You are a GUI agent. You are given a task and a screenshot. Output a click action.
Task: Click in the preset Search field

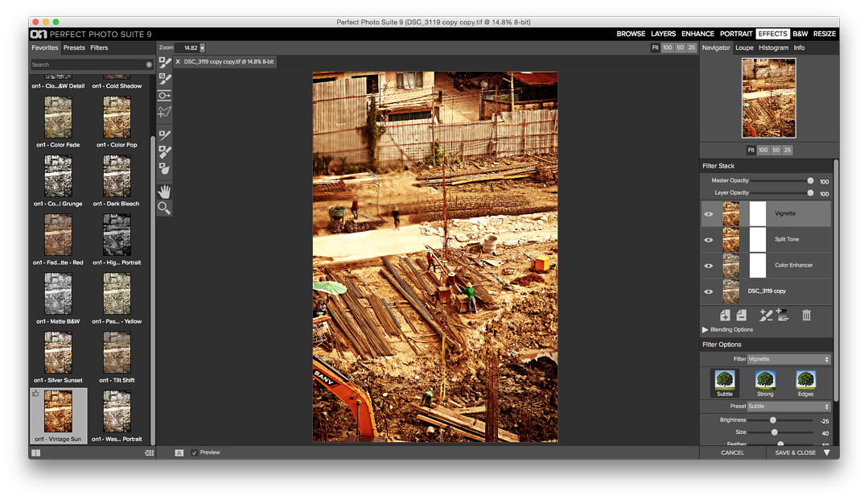pyautogui.click(x=88, y=65)
